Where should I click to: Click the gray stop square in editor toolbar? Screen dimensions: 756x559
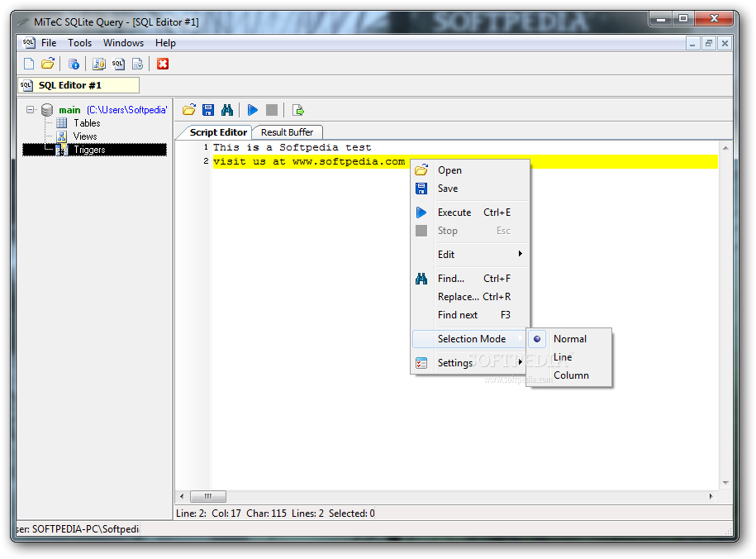point(272,110)
